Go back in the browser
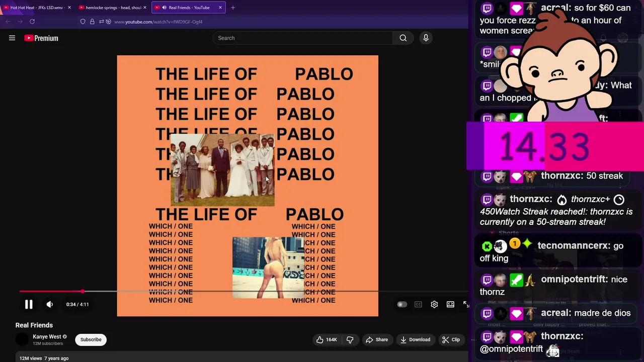Screen dimensions: 644x362 point(8,22)
